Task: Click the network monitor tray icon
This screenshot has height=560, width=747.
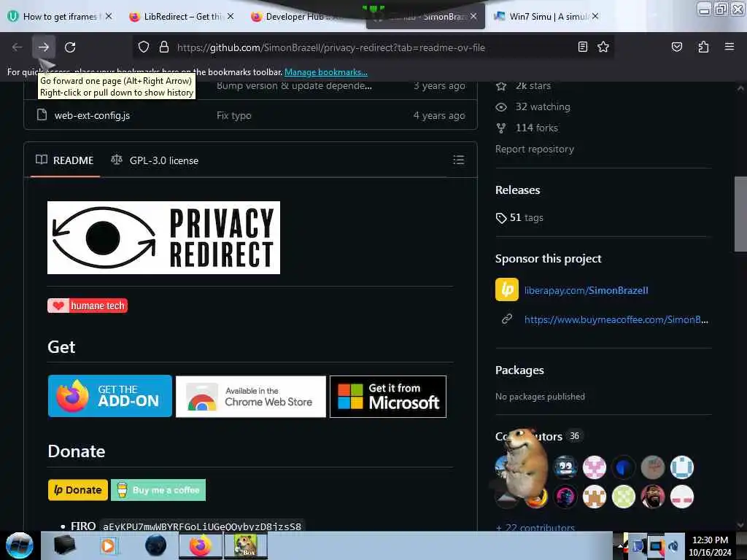Action: coord(656,546)
